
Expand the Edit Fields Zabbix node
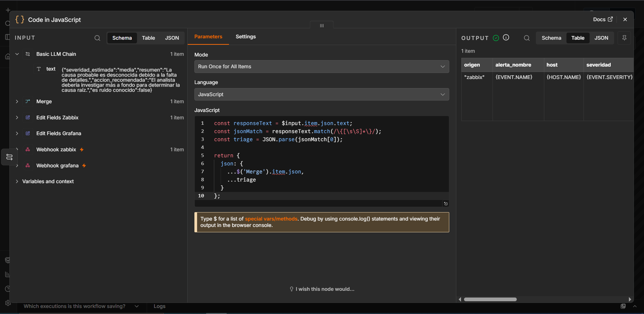[17, 118]
